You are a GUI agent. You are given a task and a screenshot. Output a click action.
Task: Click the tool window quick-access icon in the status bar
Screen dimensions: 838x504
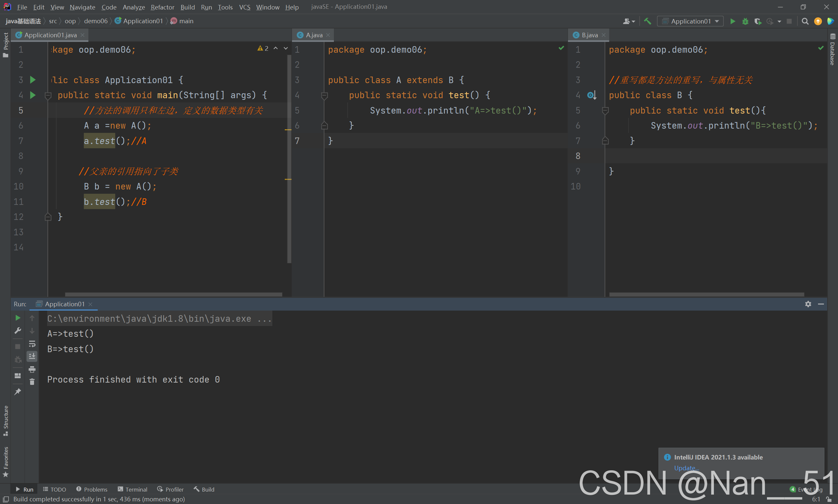click(x=6, y=499)
